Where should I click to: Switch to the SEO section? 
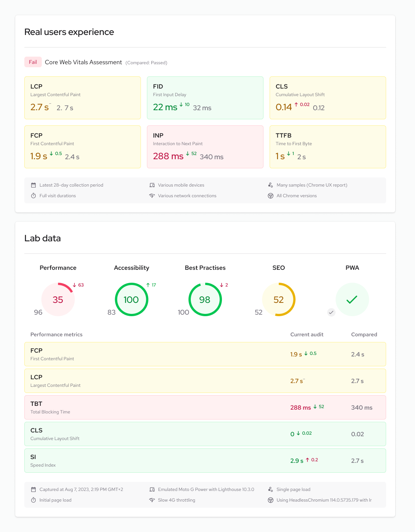point(279,268)
